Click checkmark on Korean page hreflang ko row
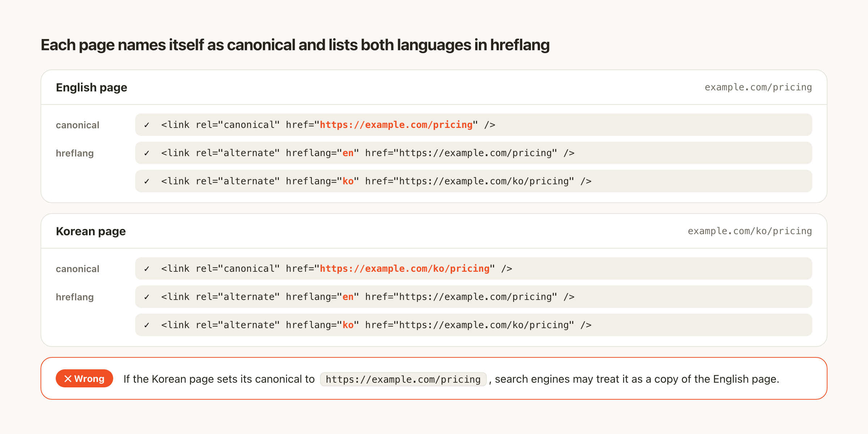Screen dimensions: 868x434 (x=146, y=325)
